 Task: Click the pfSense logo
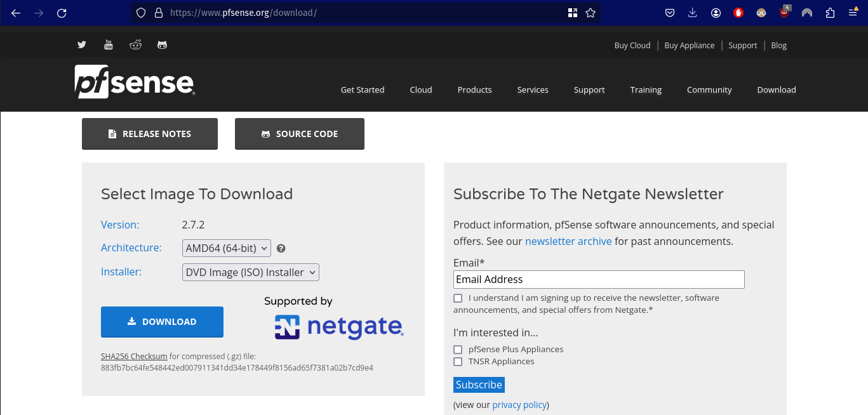[135, 82]
